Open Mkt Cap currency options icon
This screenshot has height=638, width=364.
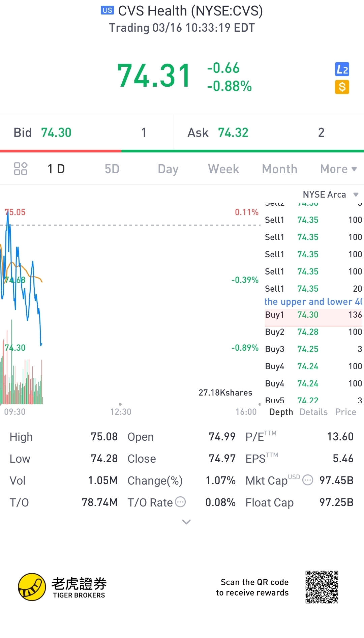tap(308, 480)
